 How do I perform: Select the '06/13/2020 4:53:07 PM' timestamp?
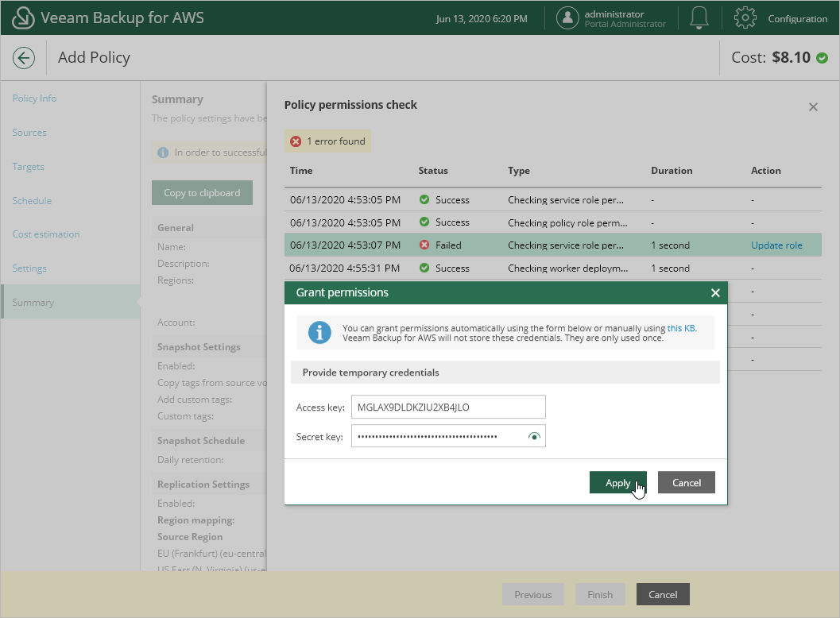345,245
